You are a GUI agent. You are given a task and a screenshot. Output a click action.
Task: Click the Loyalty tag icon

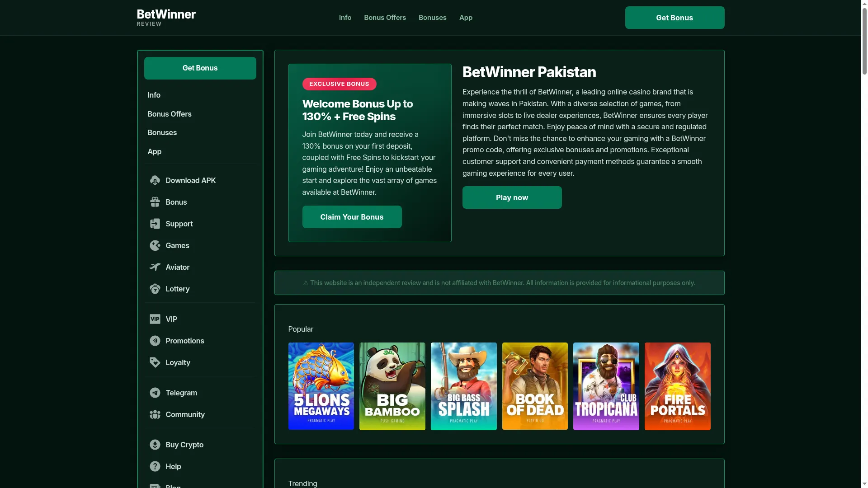coord(155,362)
